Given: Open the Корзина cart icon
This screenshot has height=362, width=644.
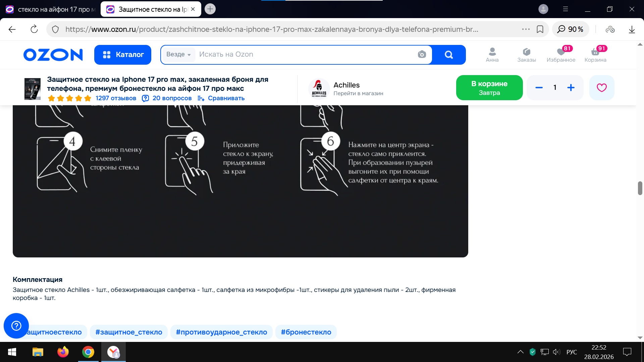Looking at the screenshot, I should pos(595,55).
